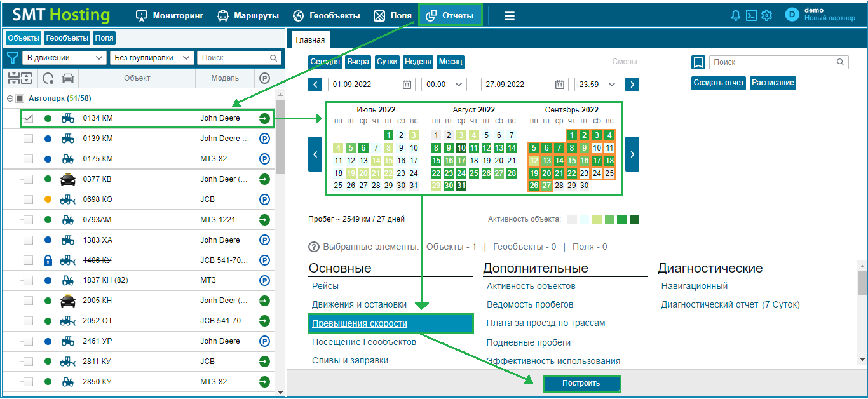Image resolution: width=868 pixels, height=399 pixels.
Task: Collapse the Автопарк tree group
Action: [x=10, y=98]
